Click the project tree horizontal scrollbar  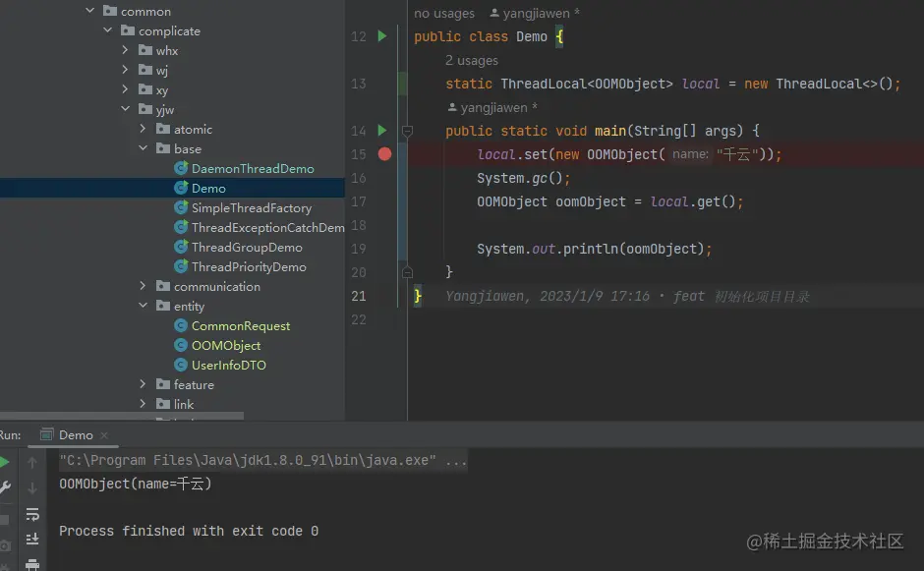click(121, 416)
